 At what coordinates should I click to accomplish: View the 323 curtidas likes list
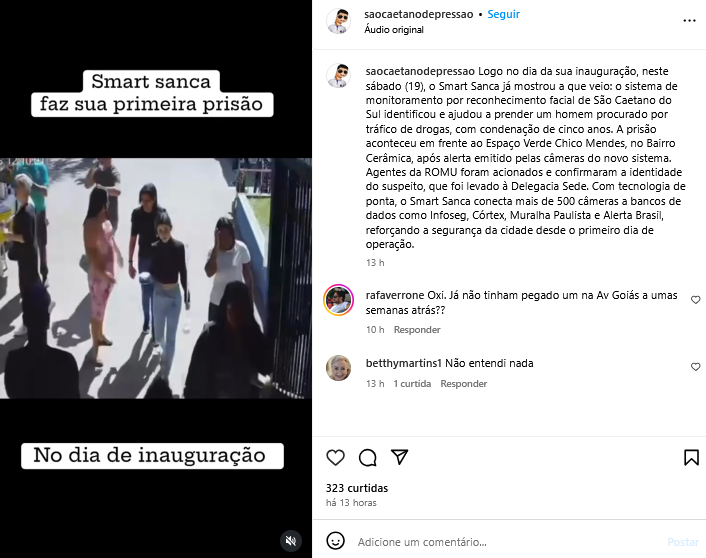pos(357,488)
